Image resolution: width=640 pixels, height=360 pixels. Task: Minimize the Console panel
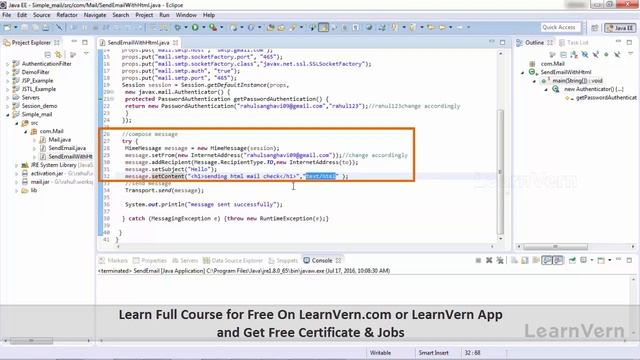(619, 260)
